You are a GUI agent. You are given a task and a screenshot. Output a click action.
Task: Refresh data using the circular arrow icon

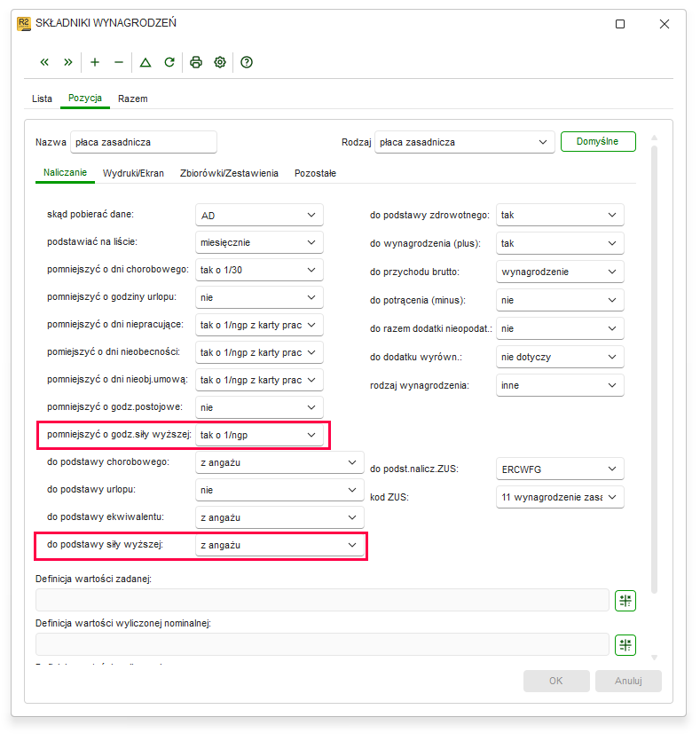coord(169,62)
